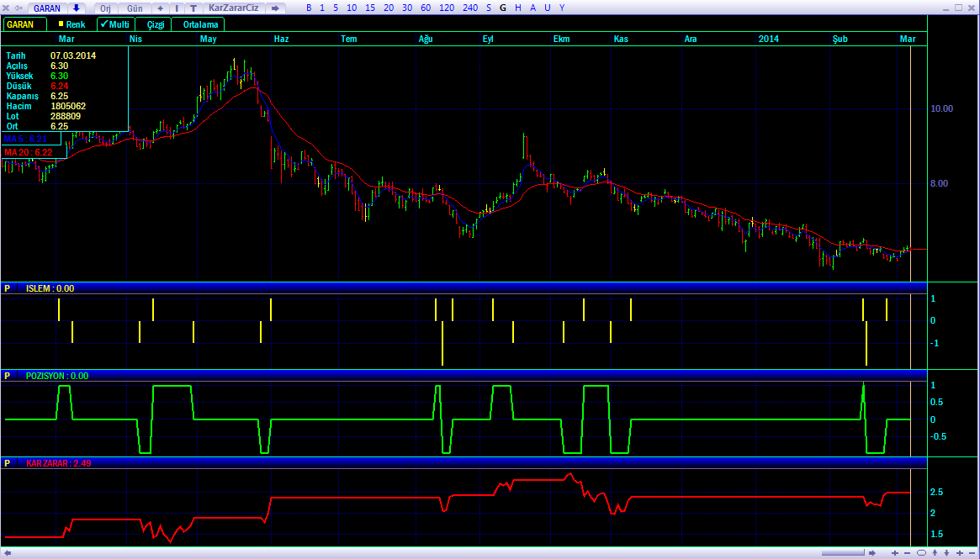Click the scroll-left arrow in the bottom-left corner

coord(6,553)
